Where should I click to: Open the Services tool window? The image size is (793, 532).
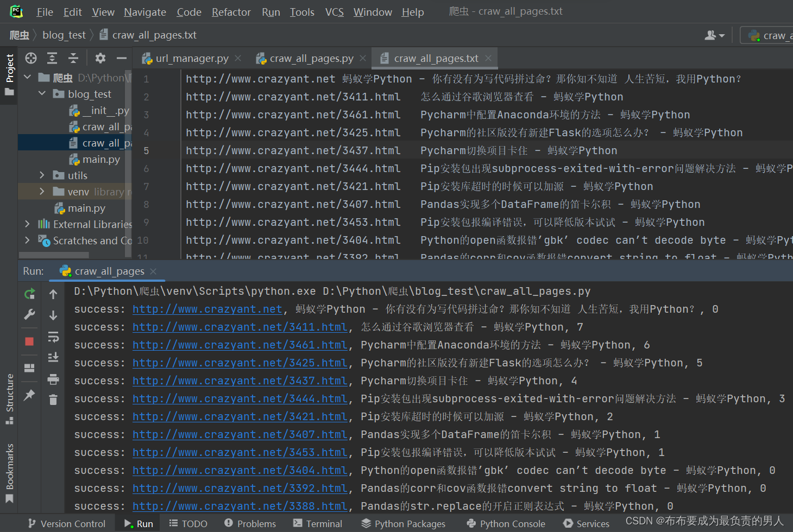click(x=587, y=524)
